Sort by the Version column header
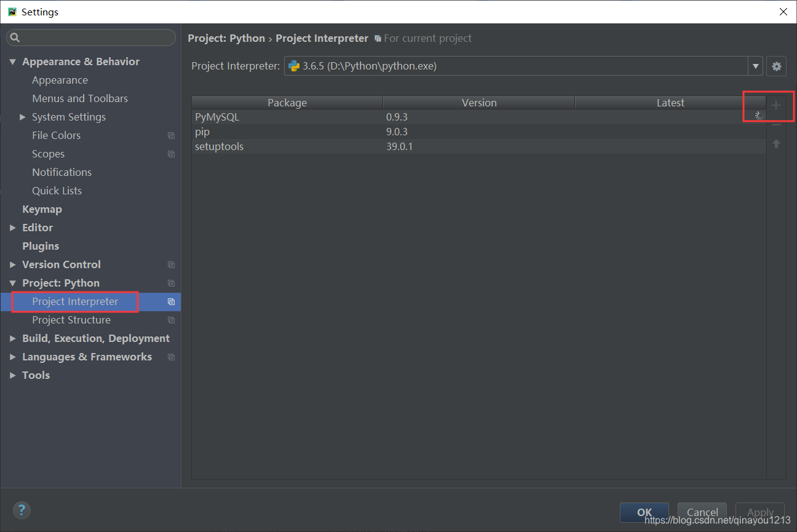The width and height of the screenshot is (797, 532). (479, 103)
